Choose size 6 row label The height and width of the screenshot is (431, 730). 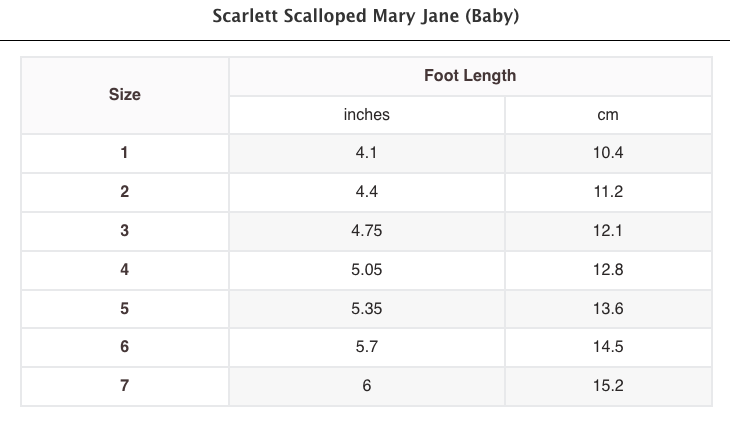124,347
